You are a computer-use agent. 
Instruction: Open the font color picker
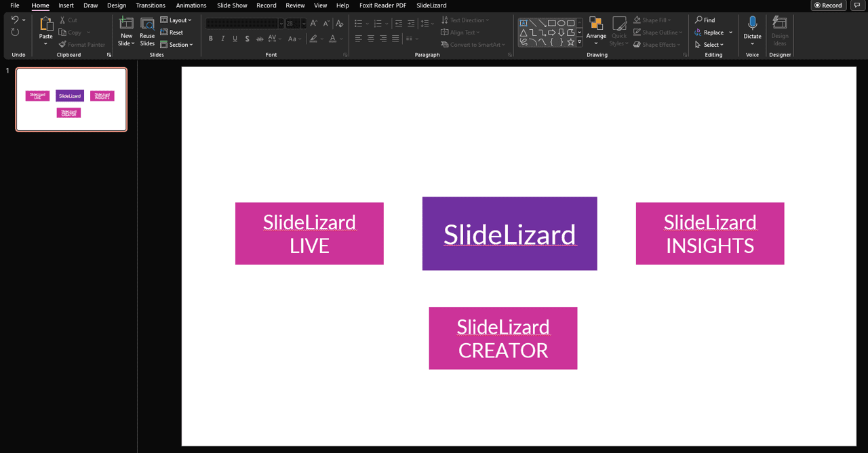click(333, 39)
